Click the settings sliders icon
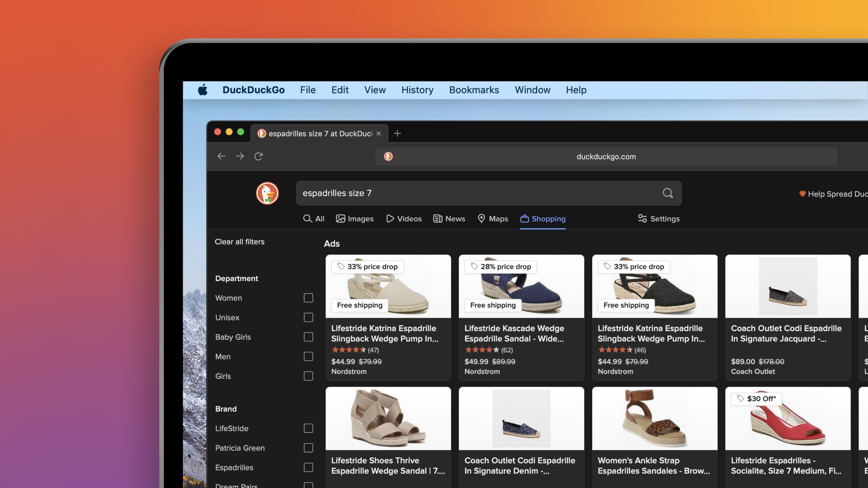The width and height of the screenshot is (868, 488). (642, 219)
